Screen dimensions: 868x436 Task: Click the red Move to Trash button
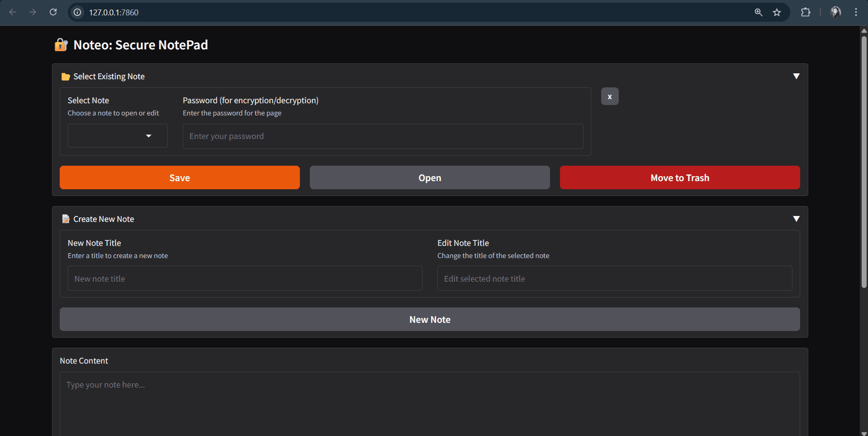pos(679,177)
